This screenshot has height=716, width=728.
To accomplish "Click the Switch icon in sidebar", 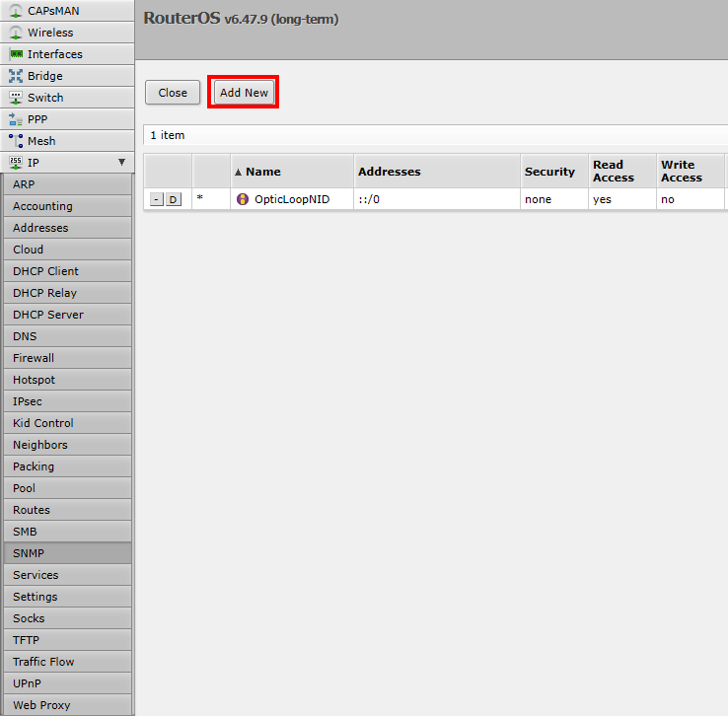I will tap(16, 98).
